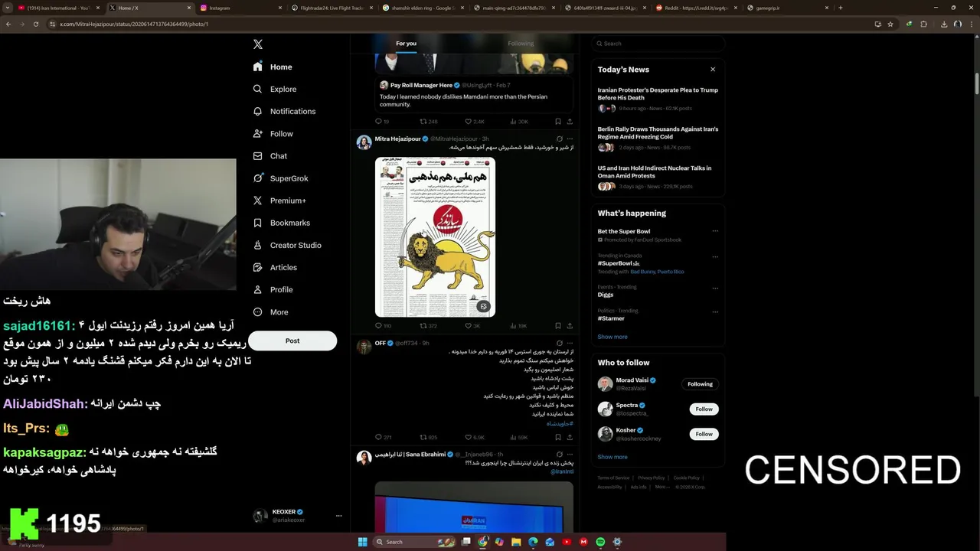The width and height of the screenshot is (980, 551).
Task: Switch to the For you tab
Action: [407, 44]
